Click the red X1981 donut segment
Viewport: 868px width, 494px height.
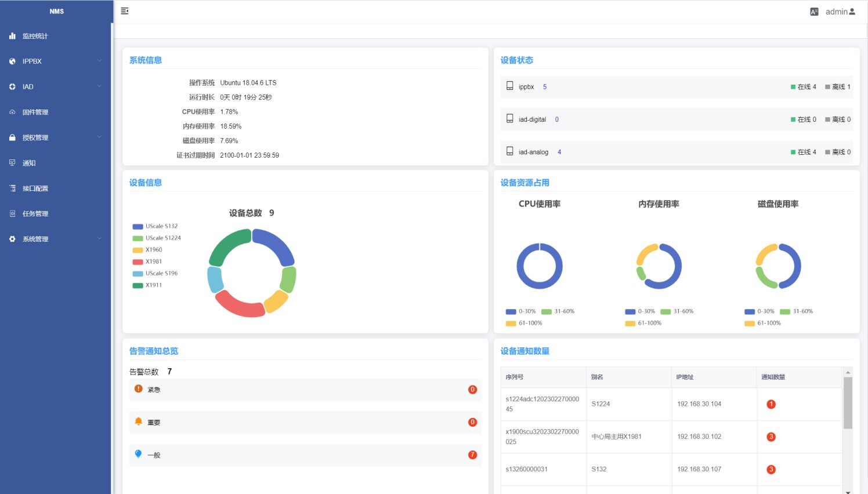pyautogui.click(x=240, y=305)
